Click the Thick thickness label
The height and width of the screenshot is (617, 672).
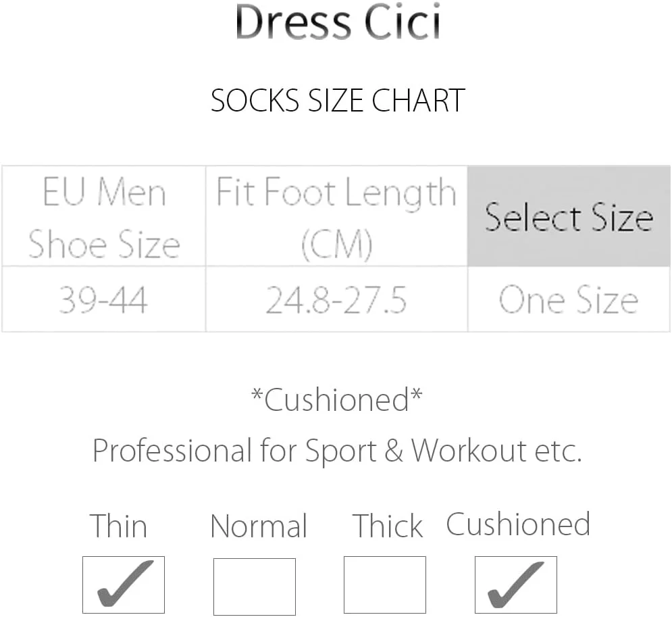point(388,526)
